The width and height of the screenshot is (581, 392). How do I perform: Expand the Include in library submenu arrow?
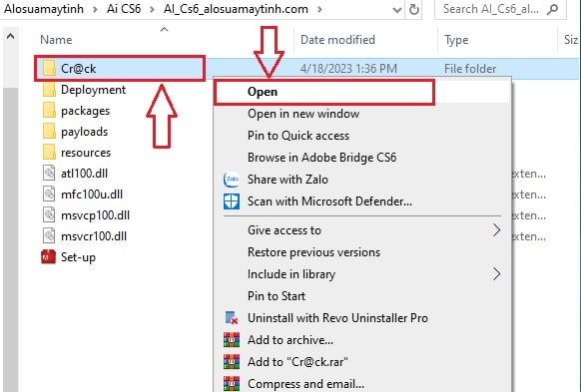[496, 274]
